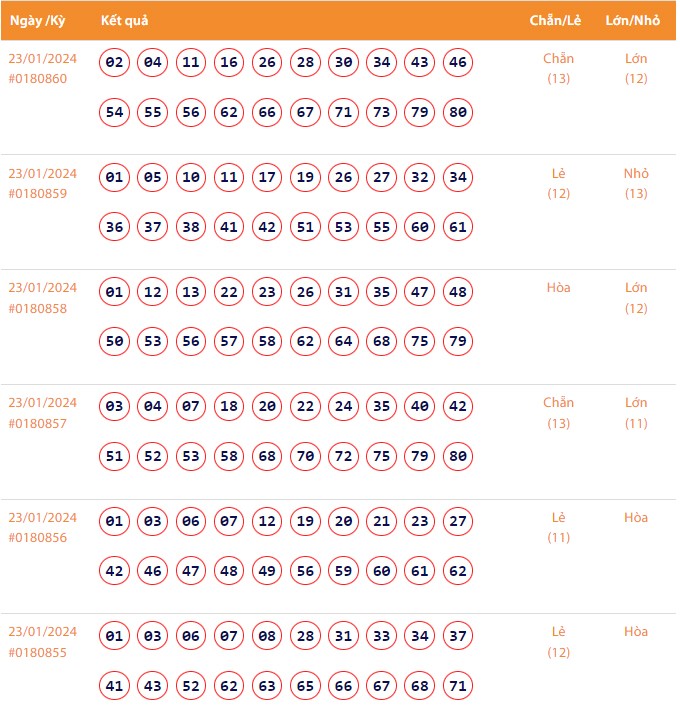The height and width of the screenshot is (722, 680).
Task: Click the "Kết quả" column header
Action: (x=125, y=21)
